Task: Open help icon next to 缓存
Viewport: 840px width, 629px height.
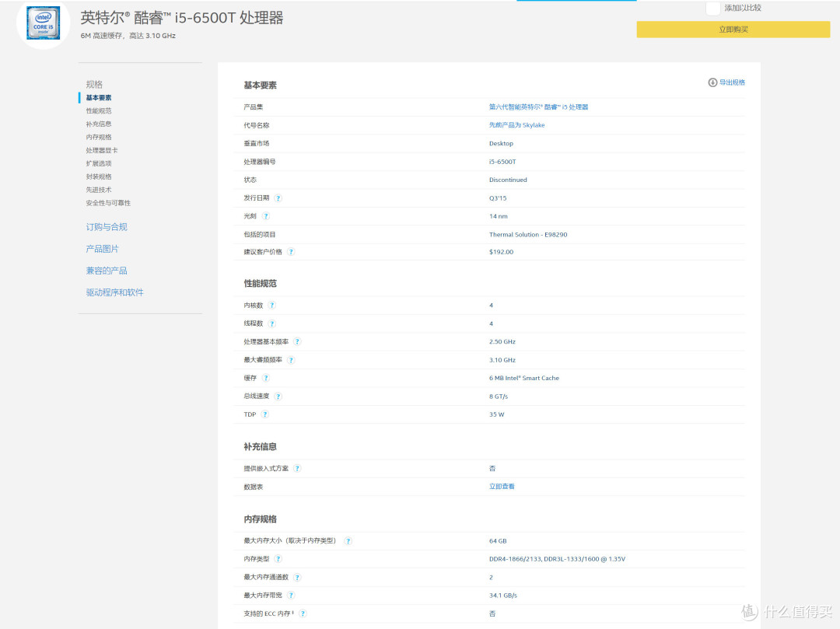Action: [x=266, y=378]
